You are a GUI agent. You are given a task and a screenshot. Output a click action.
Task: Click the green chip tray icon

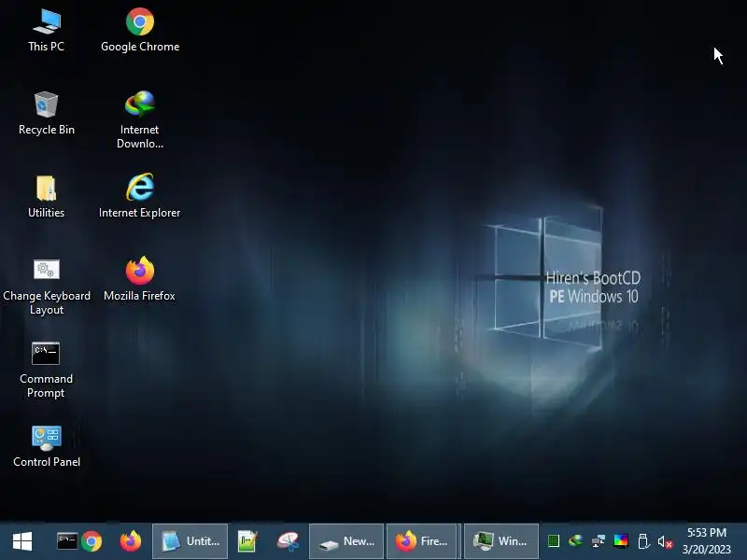point(553,541)
